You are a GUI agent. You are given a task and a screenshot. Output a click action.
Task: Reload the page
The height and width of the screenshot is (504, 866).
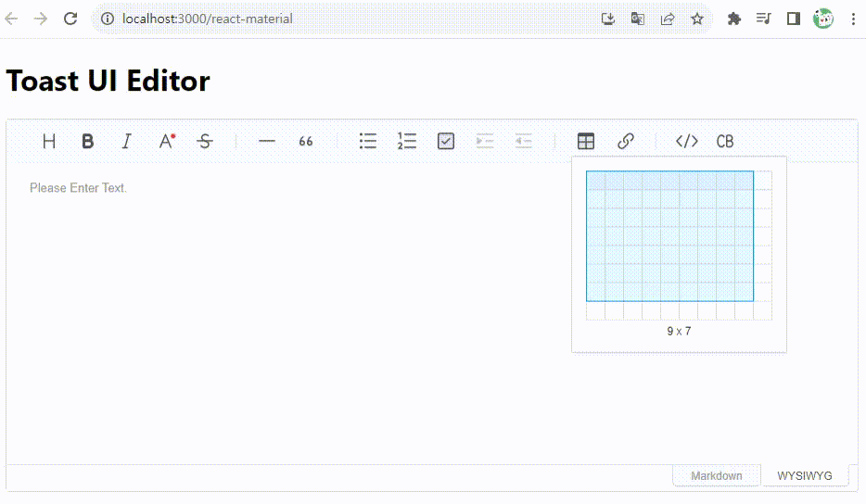70,19
